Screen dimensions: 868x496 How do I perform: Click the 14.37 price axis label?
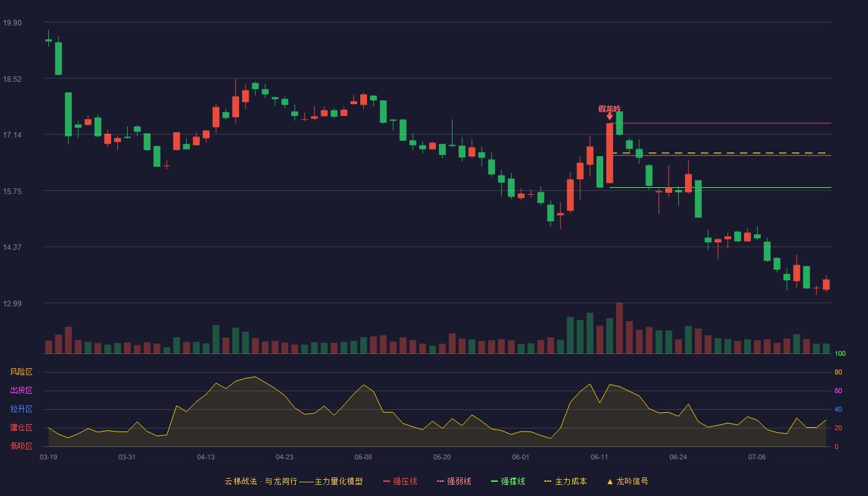tap(12, 247)
